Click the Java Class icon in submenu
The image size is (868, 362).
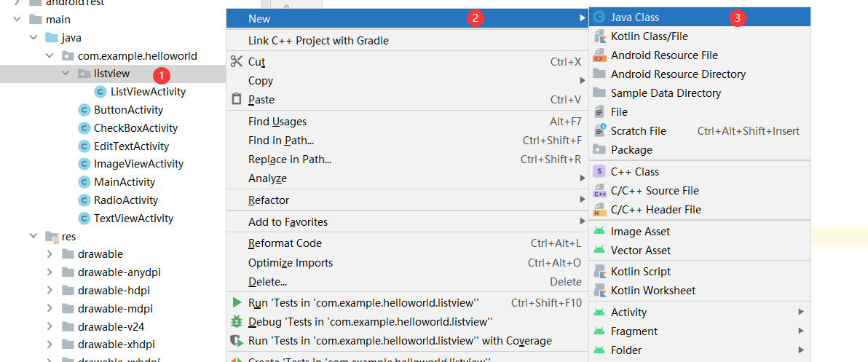[x=599, y=17]
